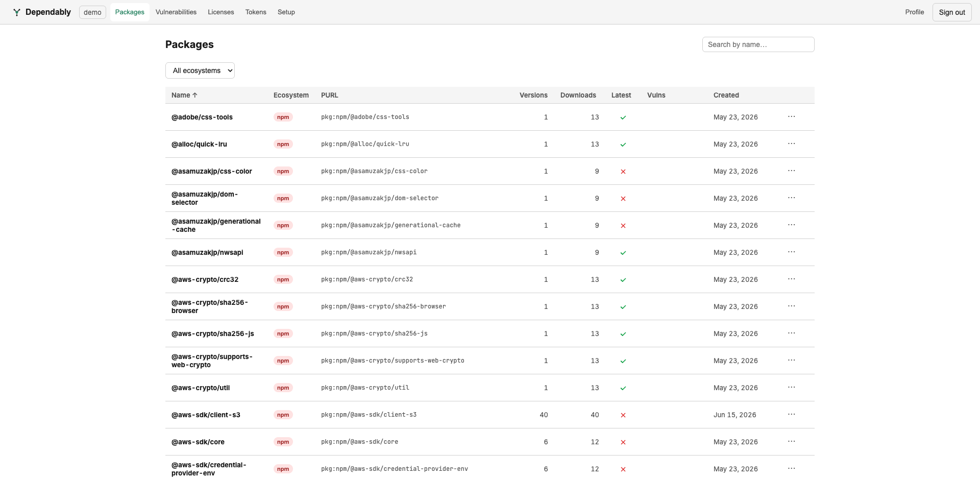
Task: Open more actions for @asamuzakjp/nwsapi row
Action: pyautogui.click(x=791, y=252)
